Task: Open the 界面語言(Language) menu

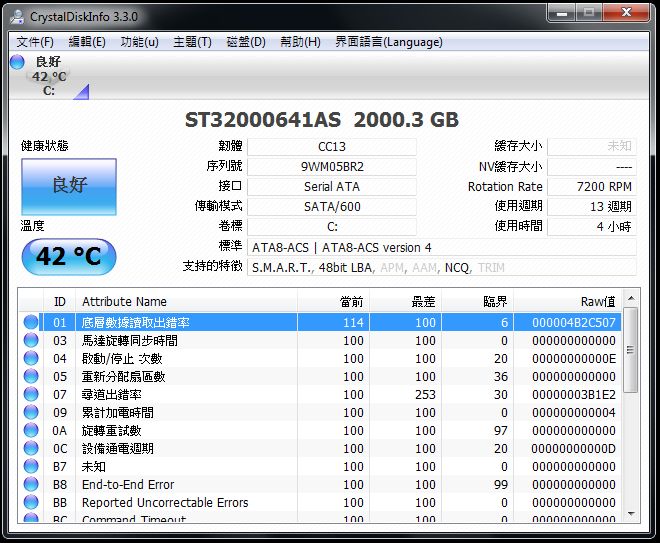Action: tap(389, 42)
